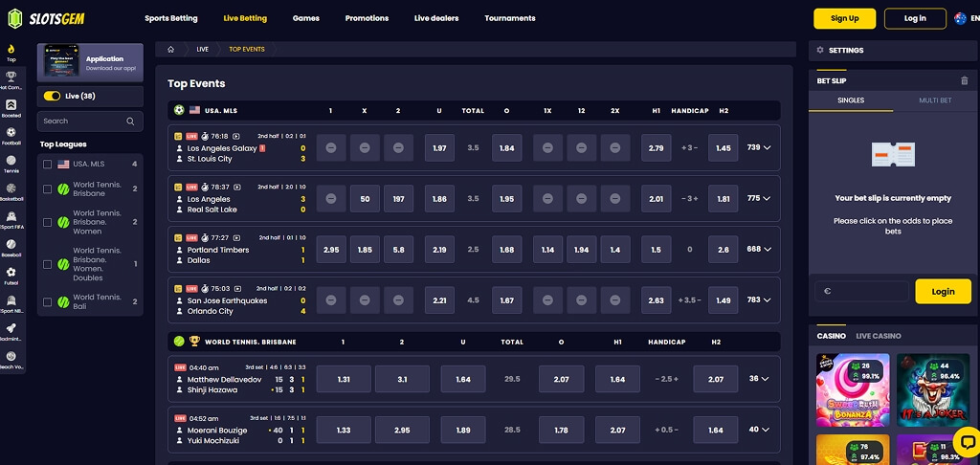
Task: Clear bet slip with trash icon
Action: tap(965, 80)
